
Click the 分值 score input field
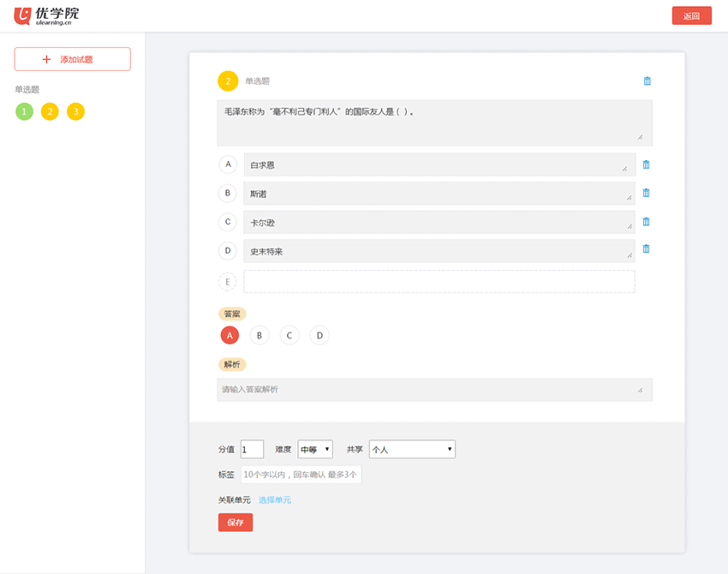252,449
